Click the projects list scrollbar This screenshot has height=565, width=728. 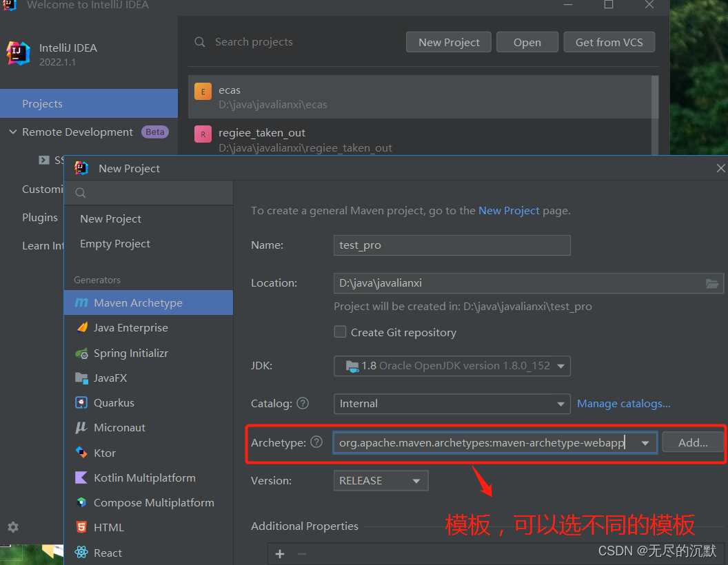[655, 115]
